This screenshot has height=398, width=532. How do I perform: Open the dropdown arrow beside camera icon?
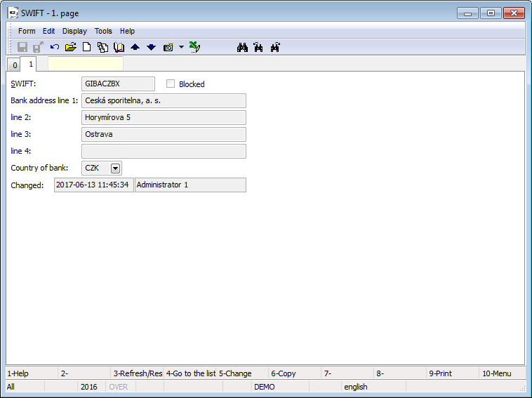(181, 47)
